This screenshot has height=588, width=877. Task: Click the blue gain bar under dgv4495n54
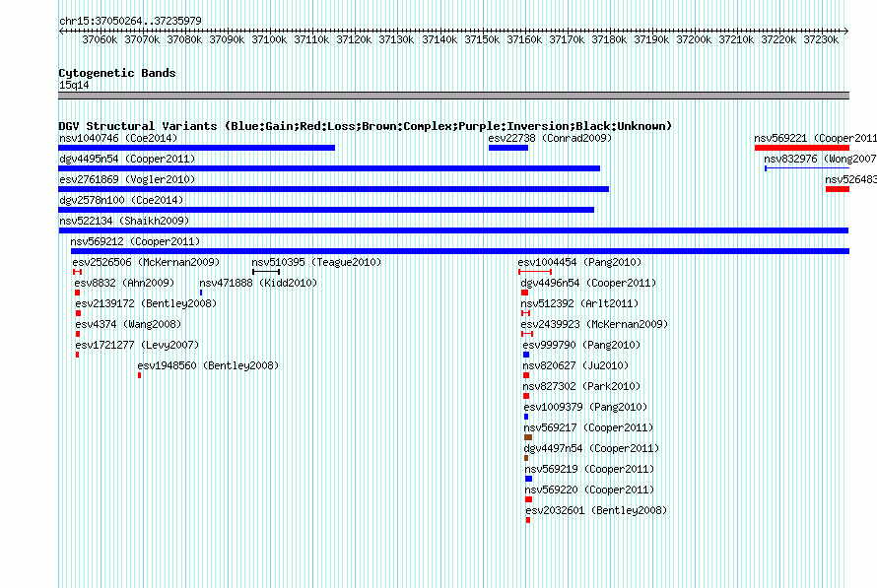point(329,168)
